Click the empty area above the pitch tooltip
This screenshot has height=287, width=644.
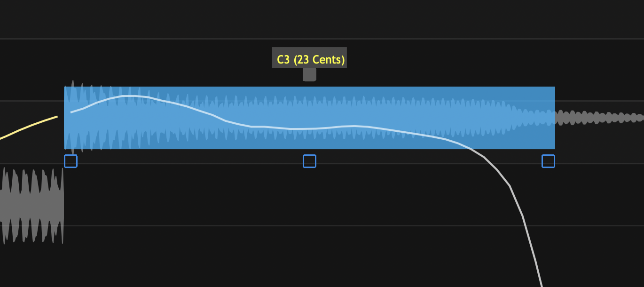coord(309,21)
